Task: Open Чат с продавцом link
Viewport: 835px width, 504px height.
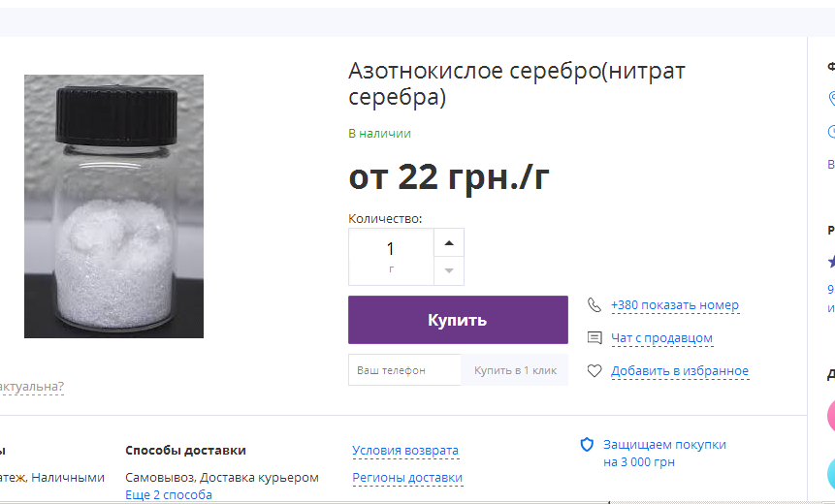Action: 662,338
